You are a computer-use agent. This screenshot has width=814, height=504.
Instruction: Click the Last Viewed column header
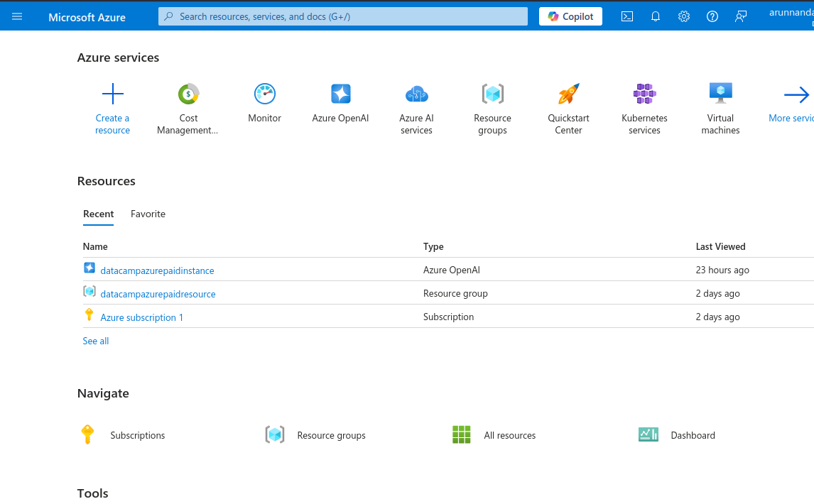(720, 246)
